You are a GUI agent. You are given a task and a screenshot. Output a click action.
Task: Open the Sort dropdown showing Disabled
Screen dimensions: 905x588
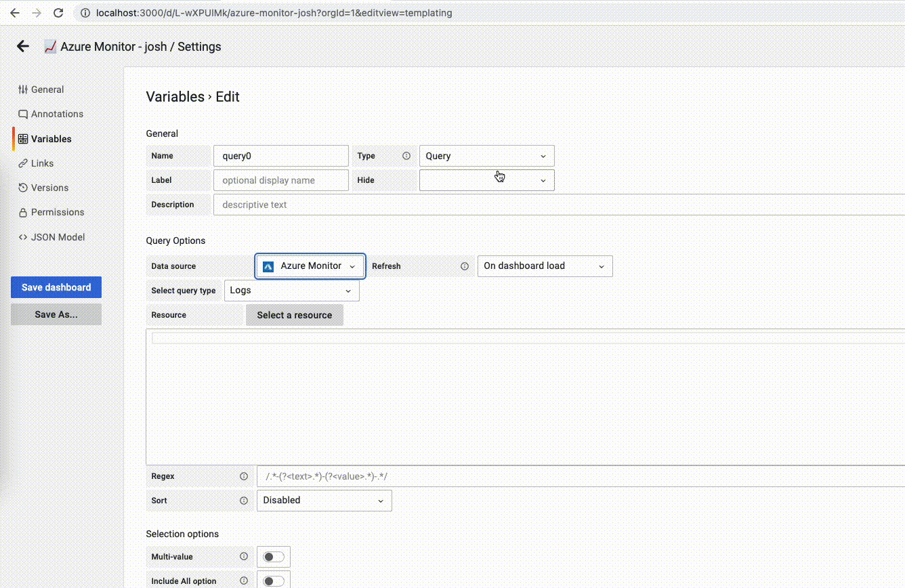pyautogui.click(x=324, y=500)
